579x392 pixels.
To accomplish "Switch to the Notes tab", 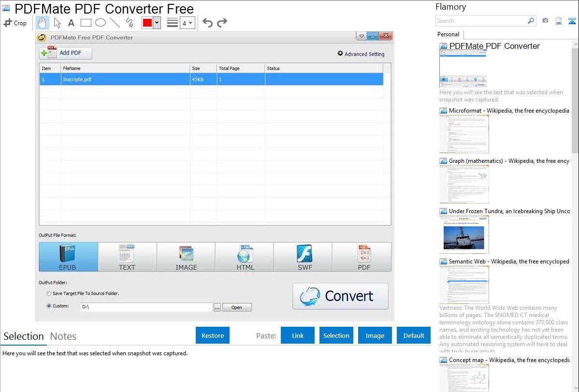I will [63, 336].
